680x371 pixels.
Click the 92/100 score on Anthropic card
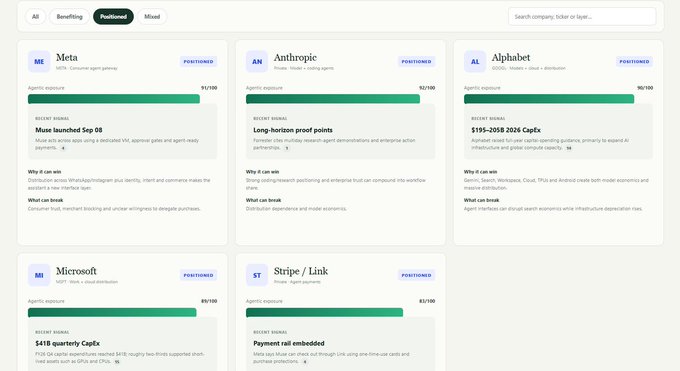(x=427, y=88)
